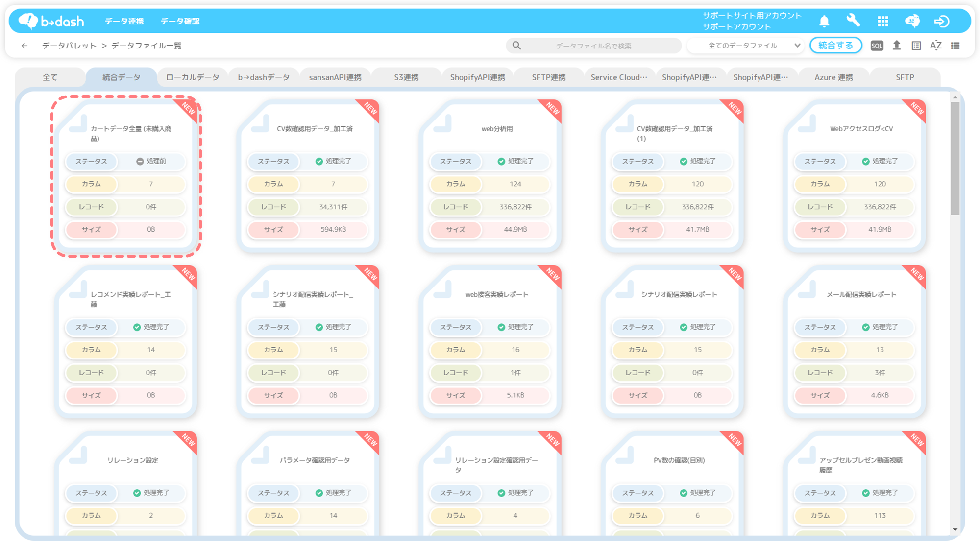Click the 5.1KB size value

coord(515,395)
